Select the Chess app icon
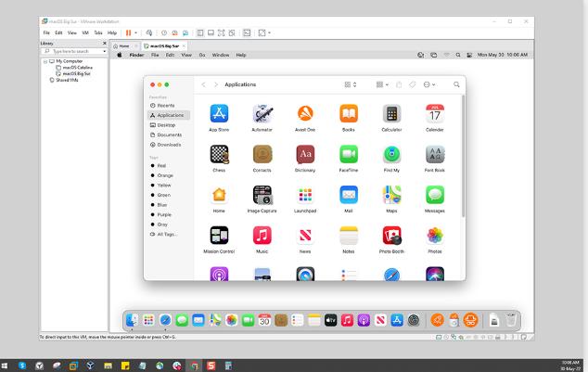588x372 pixels. pos(219,154)
